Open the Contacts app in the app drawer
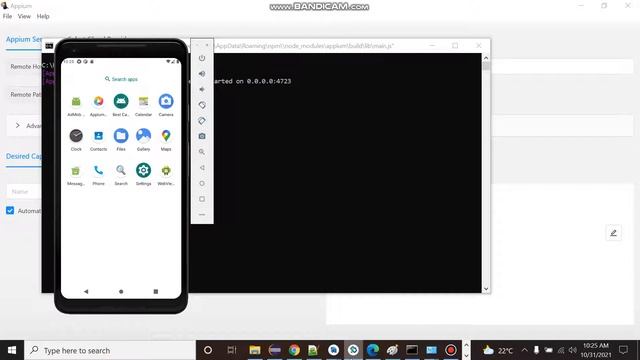This screenshot has height=360, width=640. [98, 136]
